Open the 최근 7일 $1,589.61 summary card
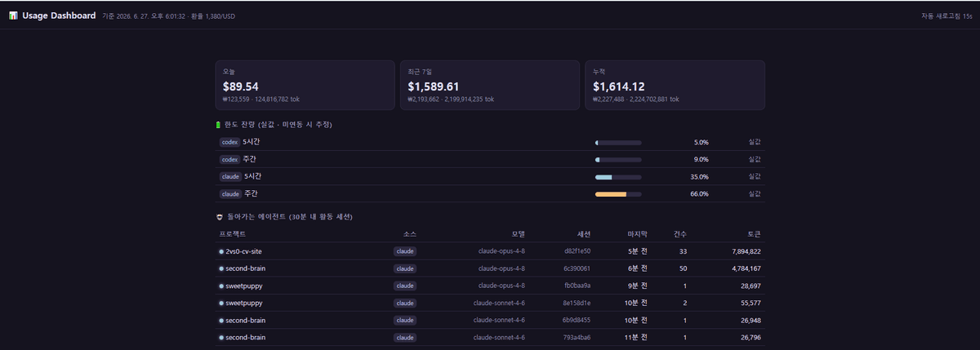 pyautogui.click(x=490, y=85)
